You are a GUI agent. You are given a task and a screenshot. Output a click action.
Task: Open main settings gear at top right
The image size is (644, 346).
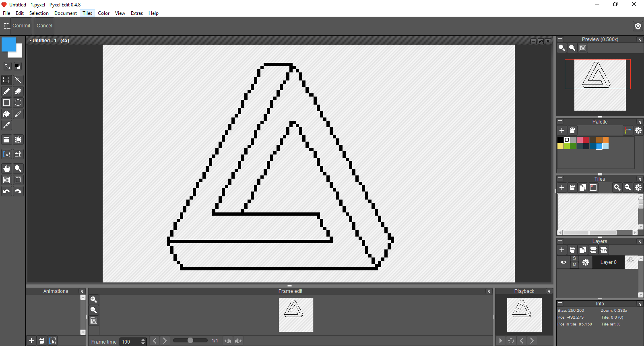pos(638,26)
